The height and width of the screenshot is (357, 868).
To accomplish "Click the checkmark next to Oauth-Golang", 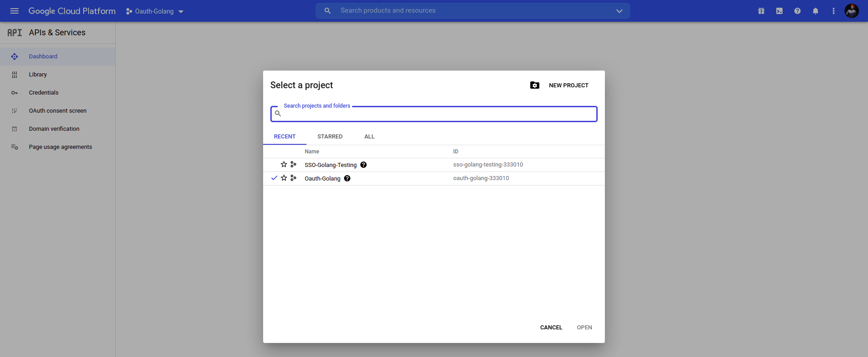I will [x=274, y=178].
